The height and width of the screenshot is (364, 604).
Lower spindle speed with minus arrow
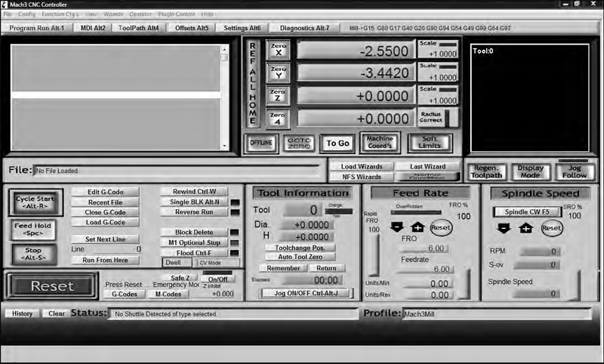pos(504,228)
